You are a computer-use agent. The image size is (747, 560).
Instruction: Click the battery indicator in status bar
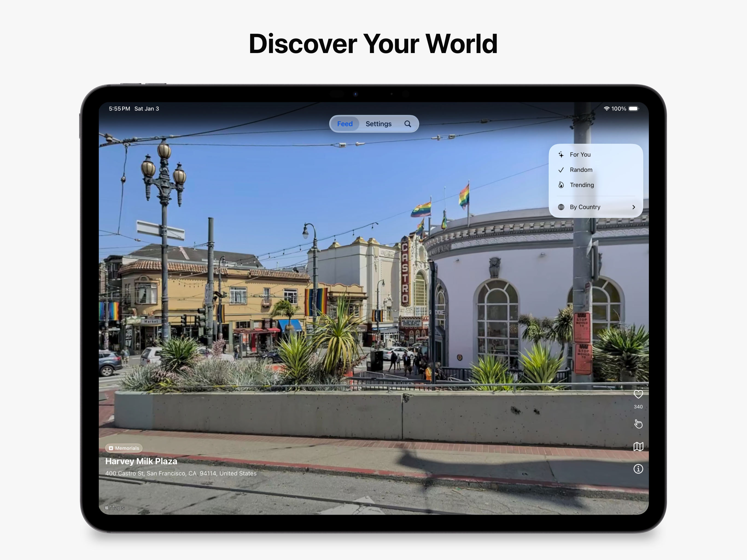633,109
